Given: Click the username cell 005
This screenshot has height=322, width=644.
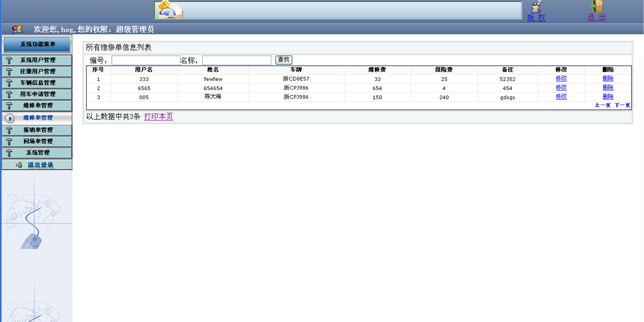Looking at the screenshot, I should (144, 97).
